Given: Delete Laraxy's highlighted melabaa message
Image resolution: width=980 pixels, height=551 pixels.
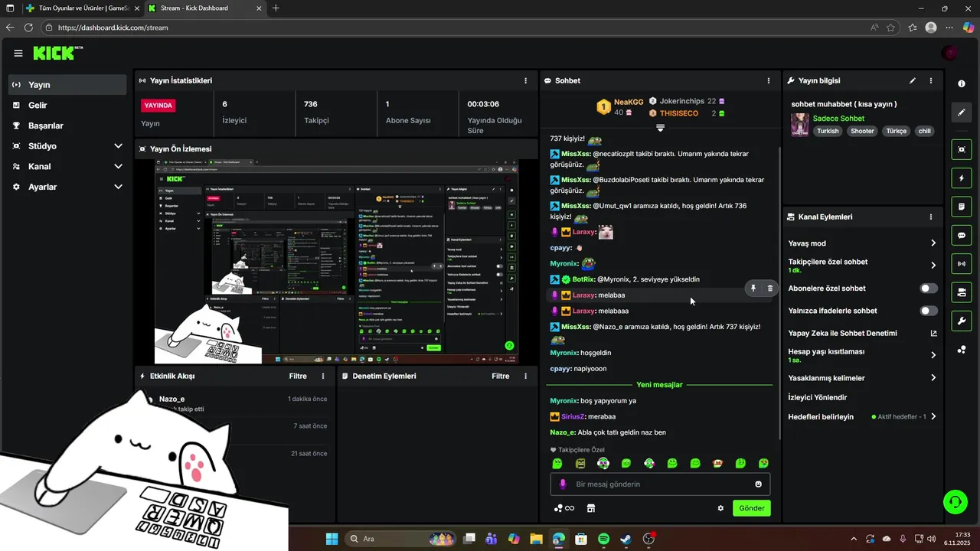Looking at the screenshot, I should click(770, 289).
